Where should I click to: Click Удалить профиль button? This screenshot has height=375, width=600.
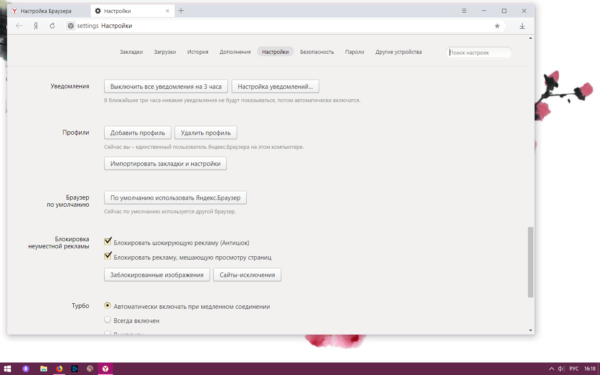tap(205, 133)
